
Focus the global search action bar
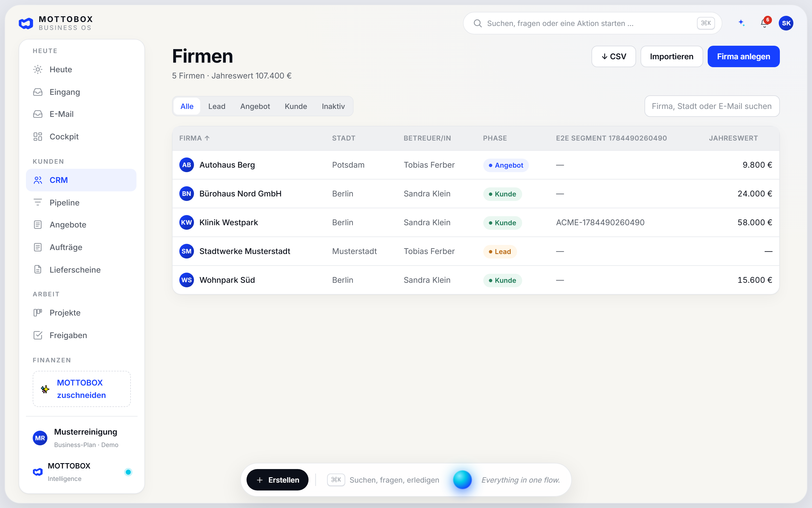click(x=592, y=23)
